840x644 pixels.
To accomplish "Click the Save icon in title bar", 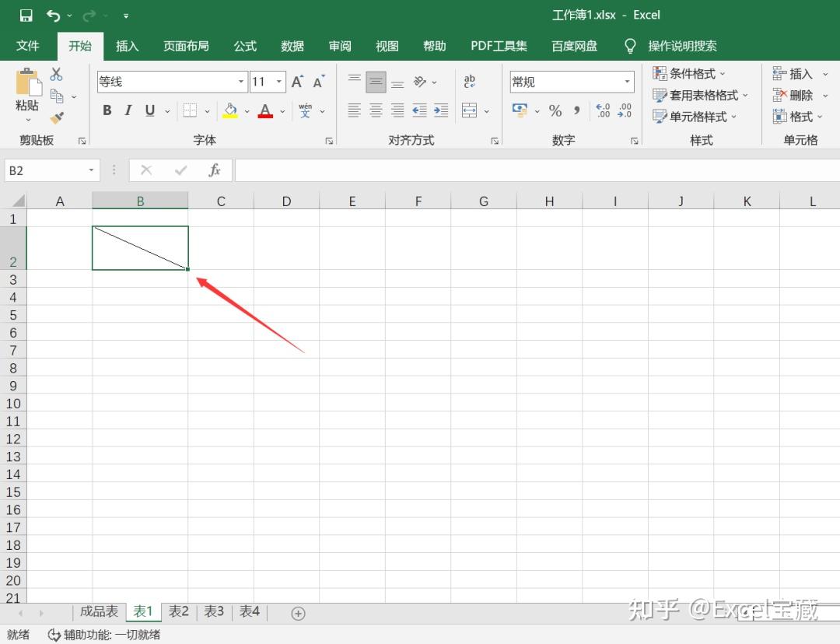I will click(26, 16).
